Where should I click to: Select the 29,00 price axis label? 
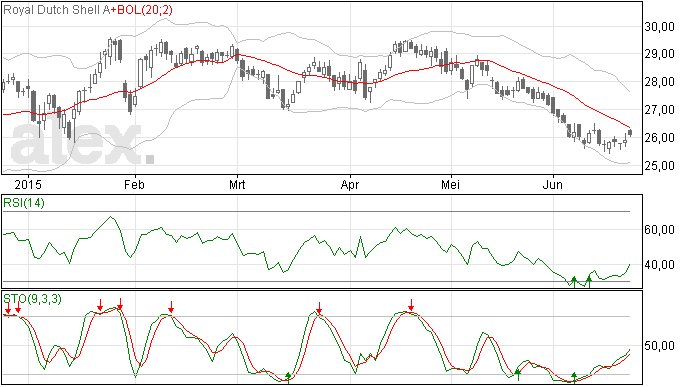659,54
